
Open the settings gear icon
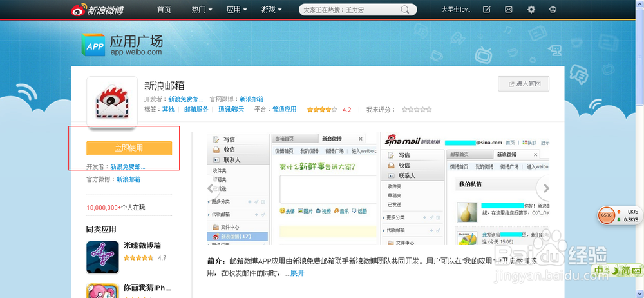(x=531, y=10)
